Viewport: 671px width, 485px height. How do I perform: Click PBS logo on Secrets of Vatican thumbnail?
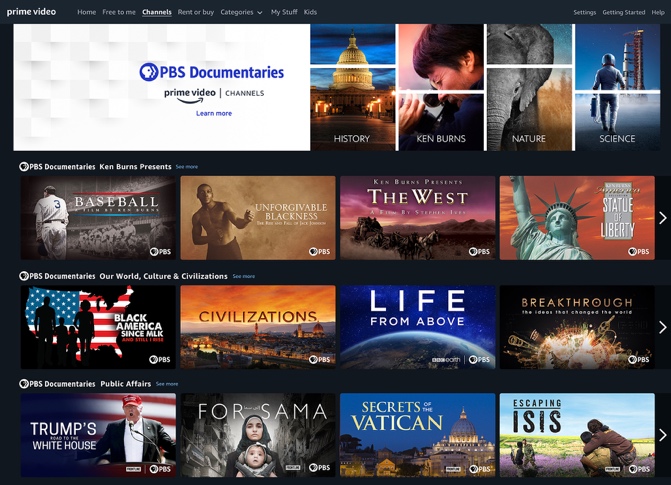tap(480, 469)
